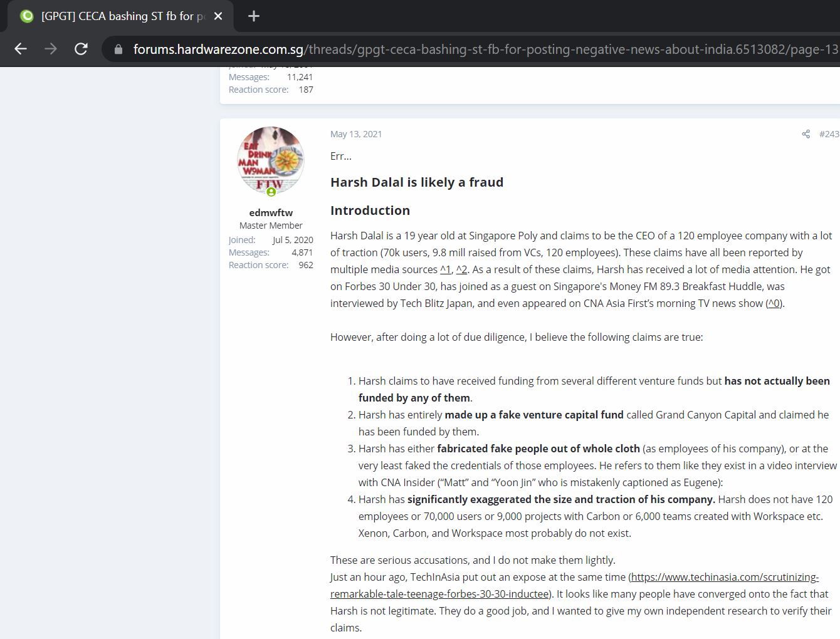Image resolution: width=840 pixels, height=639 pixels.
Task: Click the 'Err...' text in post
Action: 341,156
